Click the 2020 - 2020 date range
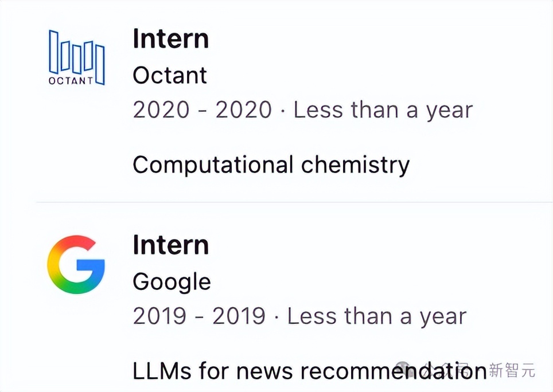This screenshot has height=392, width=553. [x=202, y=109]
